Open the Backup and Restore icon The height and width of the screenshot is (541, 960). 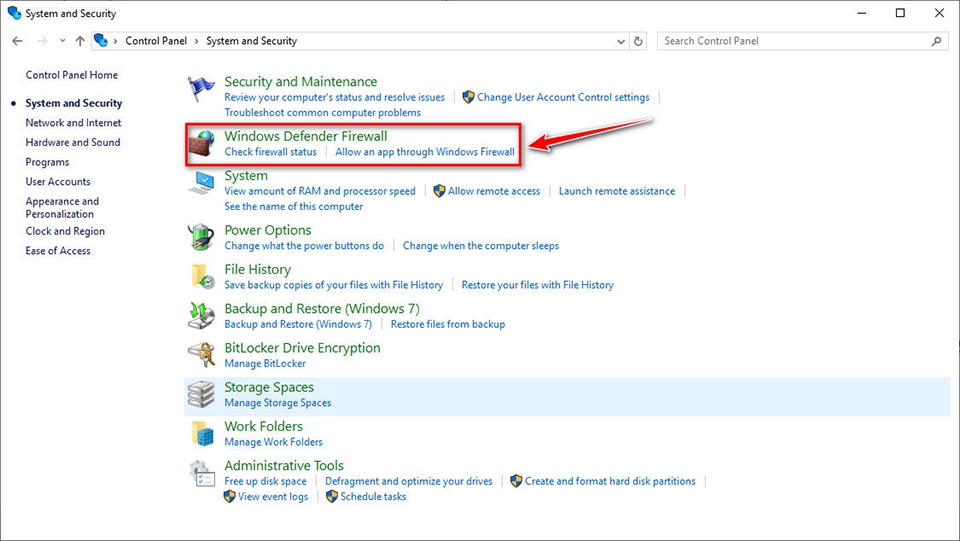pyautogui.click(x=201, y=316)
